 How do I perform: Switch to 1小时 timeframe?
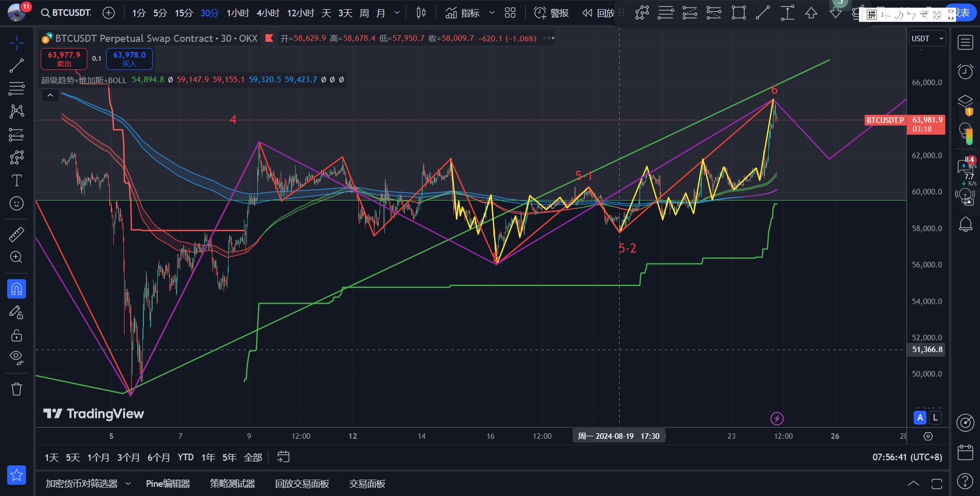point(237,13)
